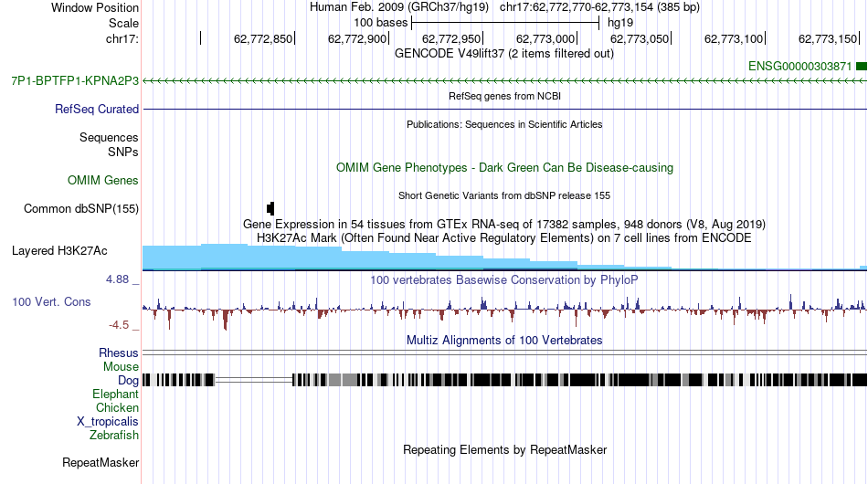Click the chr17:62,772,770-62,773,154 position text

(x=599, y=7)
